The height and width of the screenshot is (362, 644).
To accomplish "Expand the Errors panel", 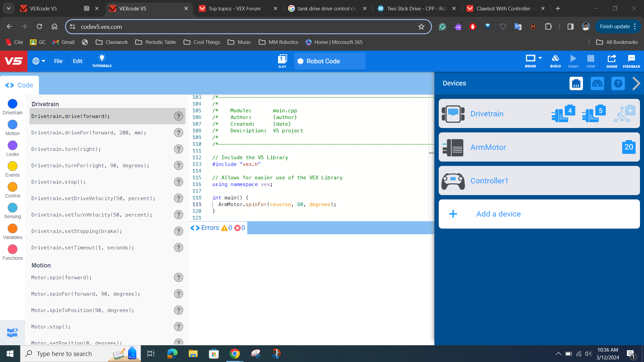I will tap(218, 228).
